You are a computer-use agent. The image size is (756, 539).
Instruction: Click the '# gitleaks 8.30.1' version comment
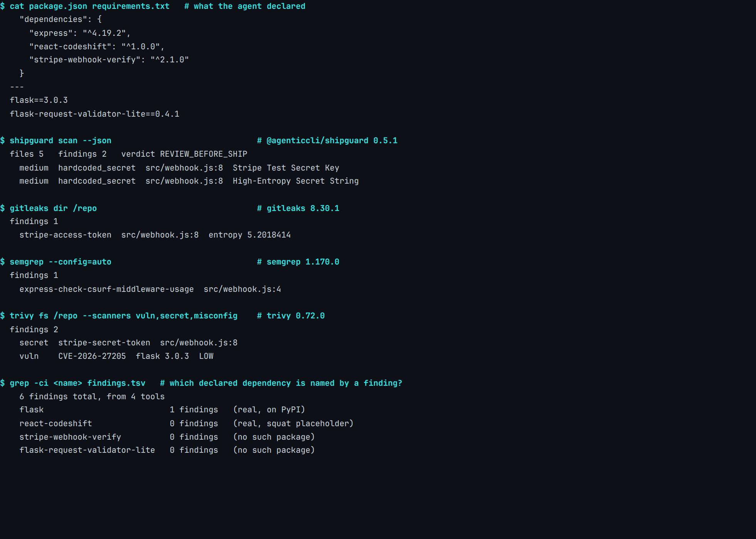pyautogui.click(x=298, y=208)
